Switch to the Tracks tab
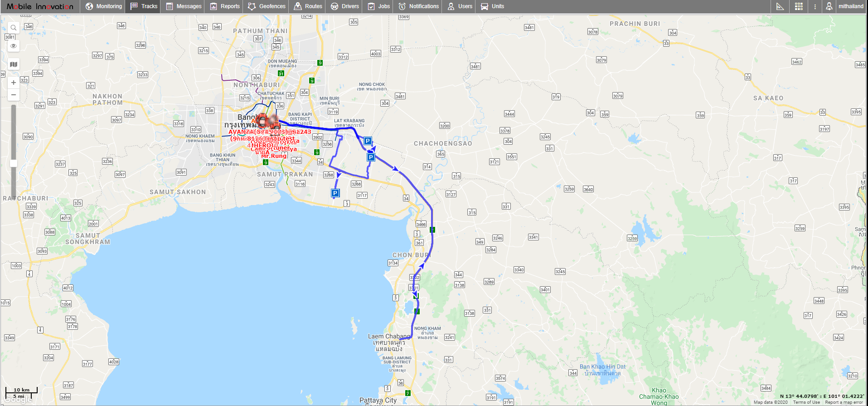The height and width of the screenshot is (406, 868). click(144, 6)
